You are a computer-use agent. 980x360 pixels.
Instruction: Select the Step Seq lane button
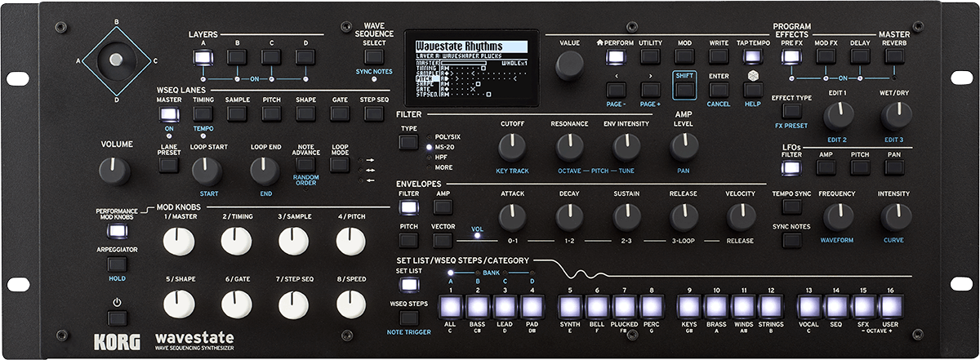point(374,113)
